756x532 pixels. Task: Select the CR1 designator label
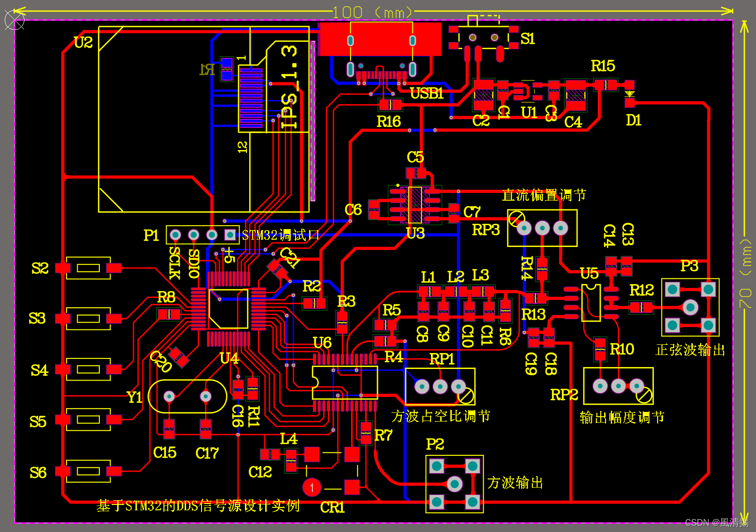(332, 507)
